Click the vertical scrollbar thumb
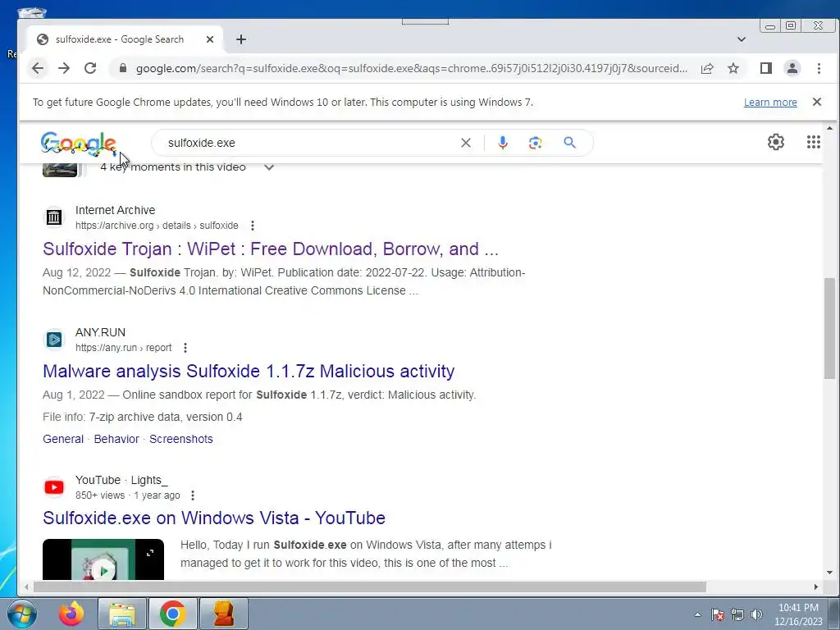Viewport: 840px width, 630px height. point(829,328)
